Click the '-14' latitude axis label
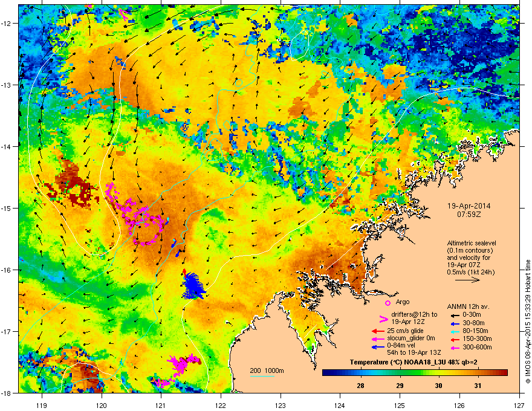This screenshot has height=411, width=532. click(x=6, y=146)
